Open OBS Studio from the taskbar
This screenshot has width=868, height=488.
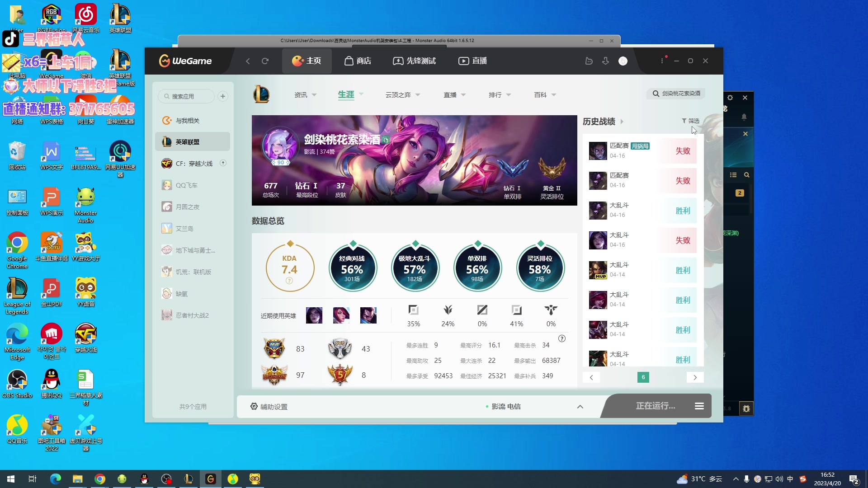166,479
